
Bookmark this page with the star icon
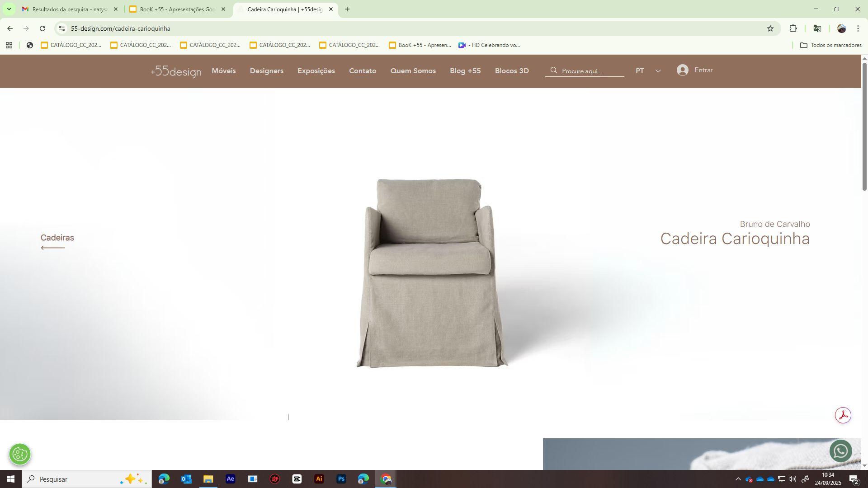coord(770,28)
